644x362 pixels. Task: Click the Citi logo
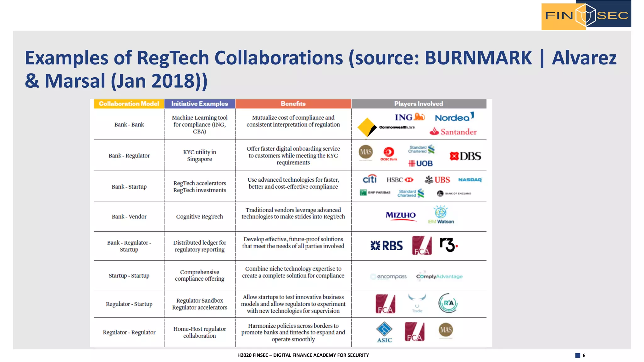point(369,179)
